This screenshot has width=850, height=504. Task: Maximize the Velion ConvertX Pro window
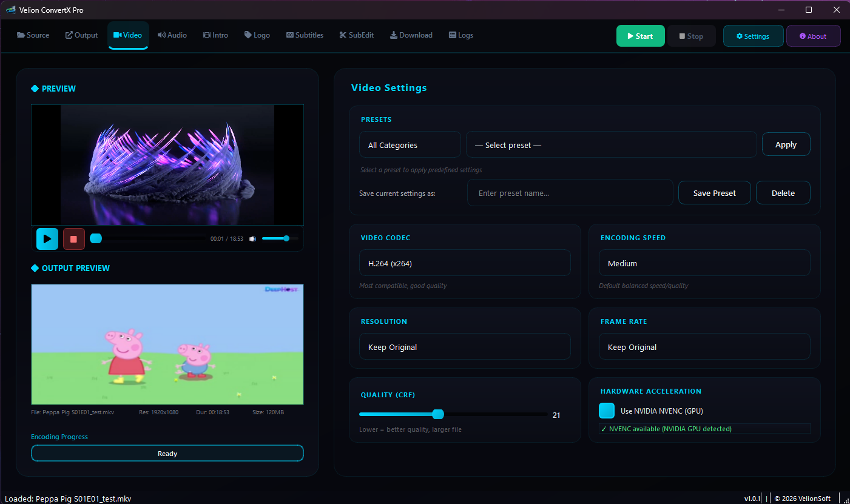[x=809, y=10]
